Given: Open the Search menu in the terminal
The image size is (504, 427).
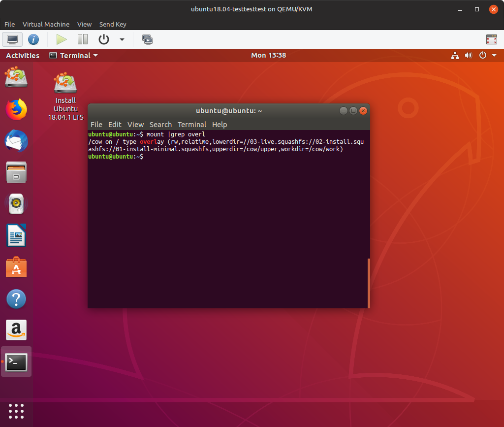Looking at the screenshot, I should tap(160, 125).
